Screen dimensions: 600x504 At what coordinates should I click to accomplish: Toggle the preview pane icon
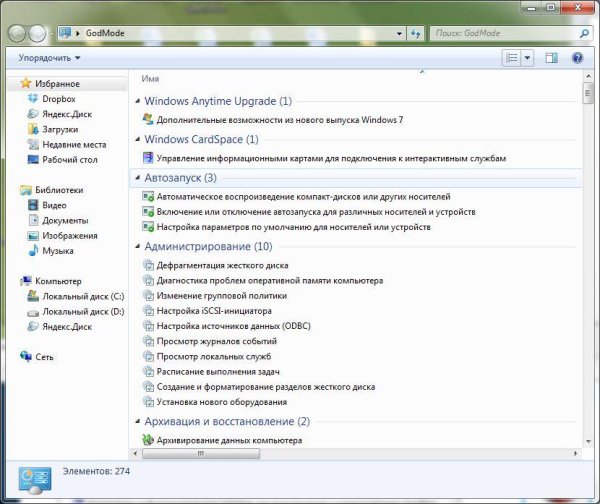coord(551,58)
